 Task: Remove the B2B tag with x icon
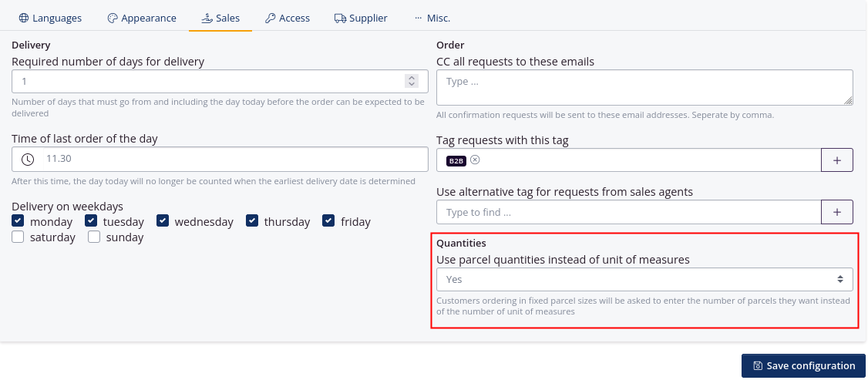tap(475, 160)
